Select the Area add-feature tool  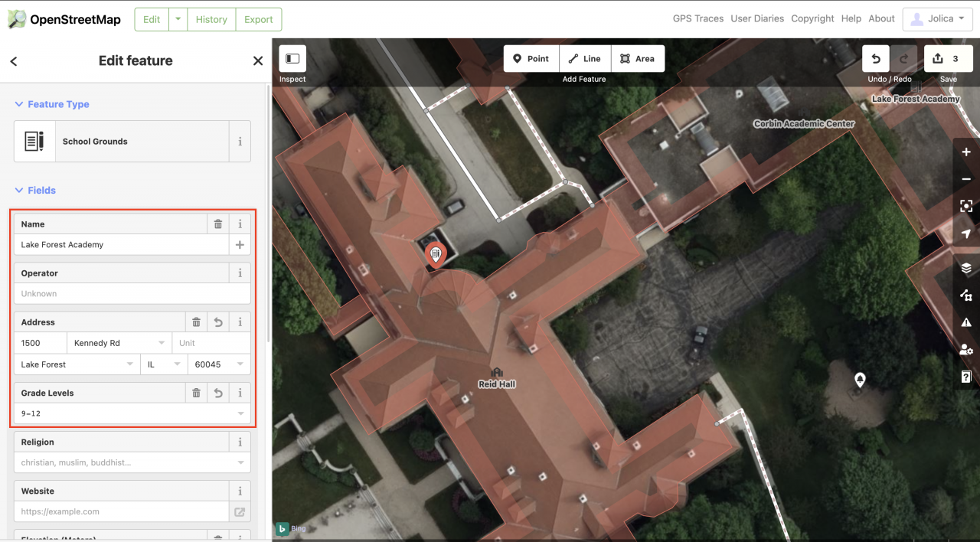pos(638,59)
